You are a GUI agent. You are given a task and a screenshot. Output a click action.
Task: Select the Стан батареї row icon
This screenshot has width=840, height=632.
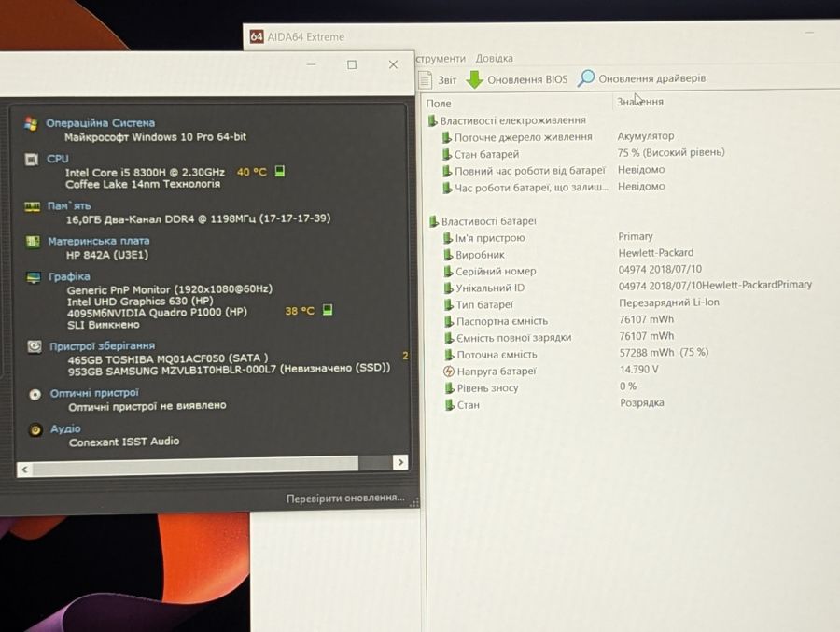[x=446, y=154]
